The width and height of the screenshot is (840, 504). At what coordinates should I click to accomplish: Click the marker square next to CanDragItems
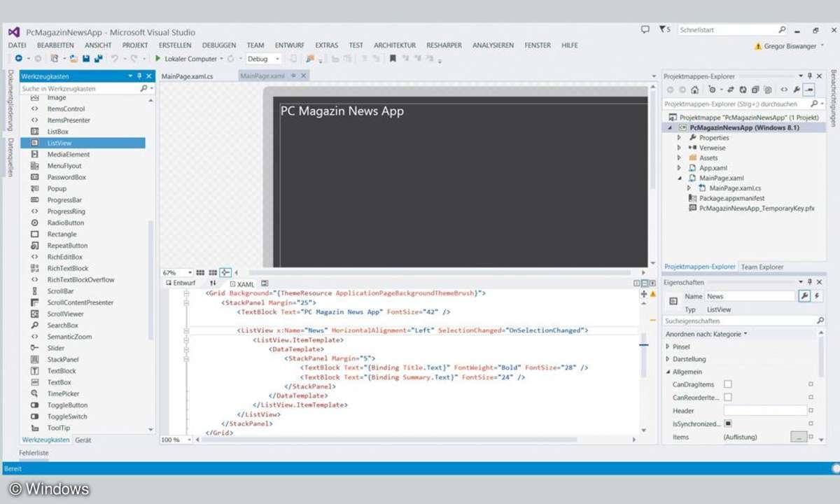811,384
